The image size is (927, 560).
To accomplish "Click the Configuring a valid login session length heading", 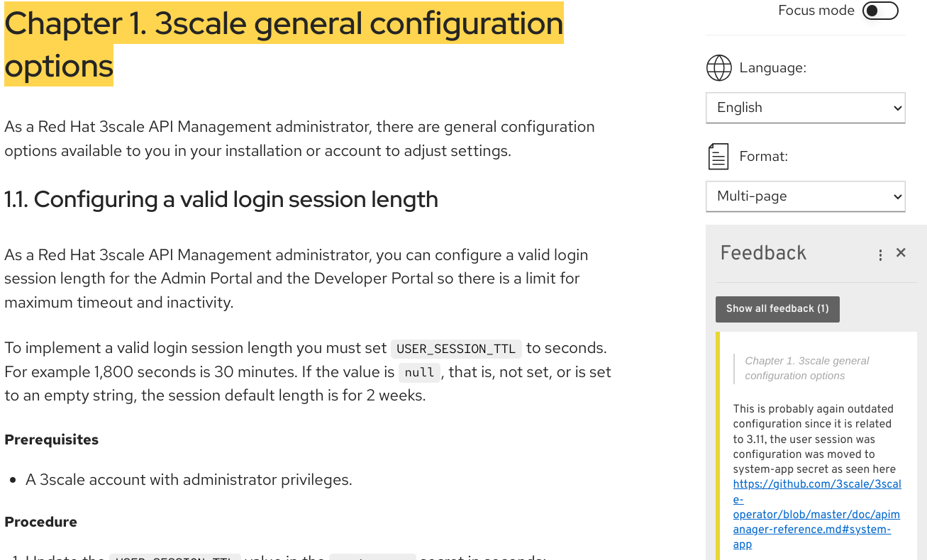I will (221, 200).
